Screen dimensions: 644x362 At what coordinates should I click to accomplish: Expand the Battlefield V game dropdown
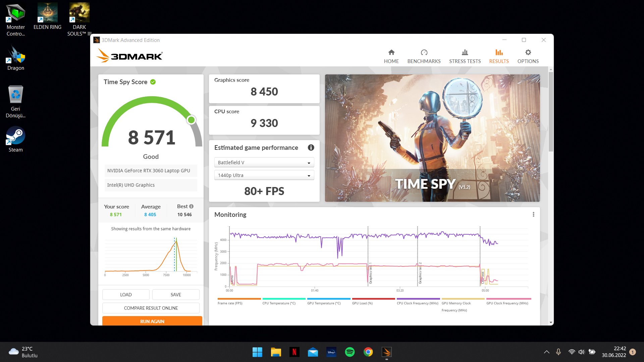(264, 163)
